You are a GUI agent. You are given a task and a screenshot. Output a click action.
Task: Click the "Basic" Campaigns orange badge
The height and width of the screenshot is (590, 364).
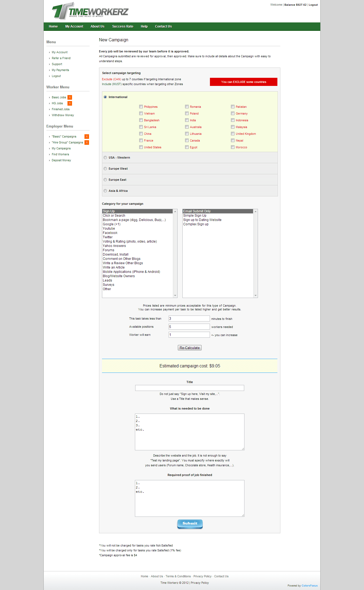(x=87, y=137)
